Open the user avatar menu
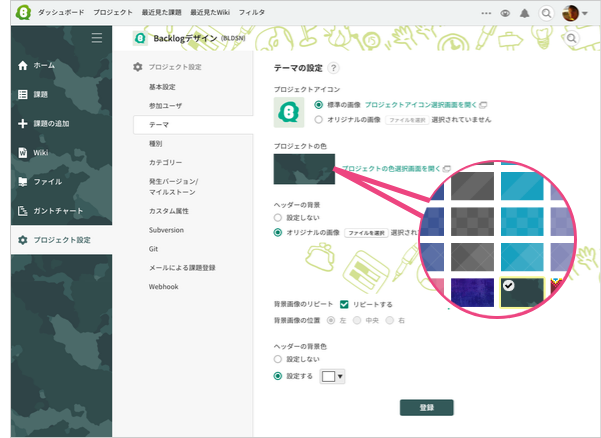601x438 pixels. [x=570, y=13]
